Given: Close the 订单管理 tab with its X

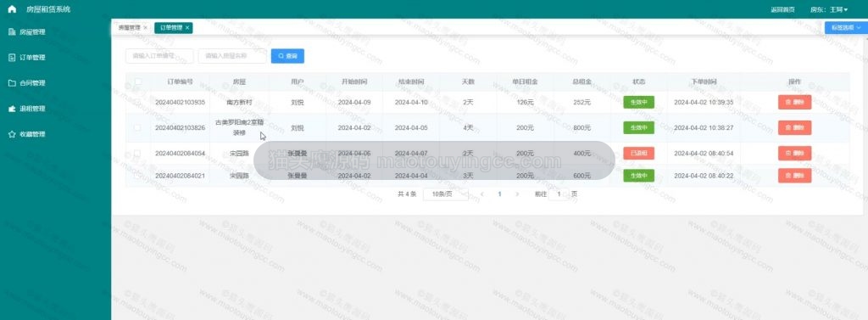Looking at the screenshot, I should (x=187, y=28).
